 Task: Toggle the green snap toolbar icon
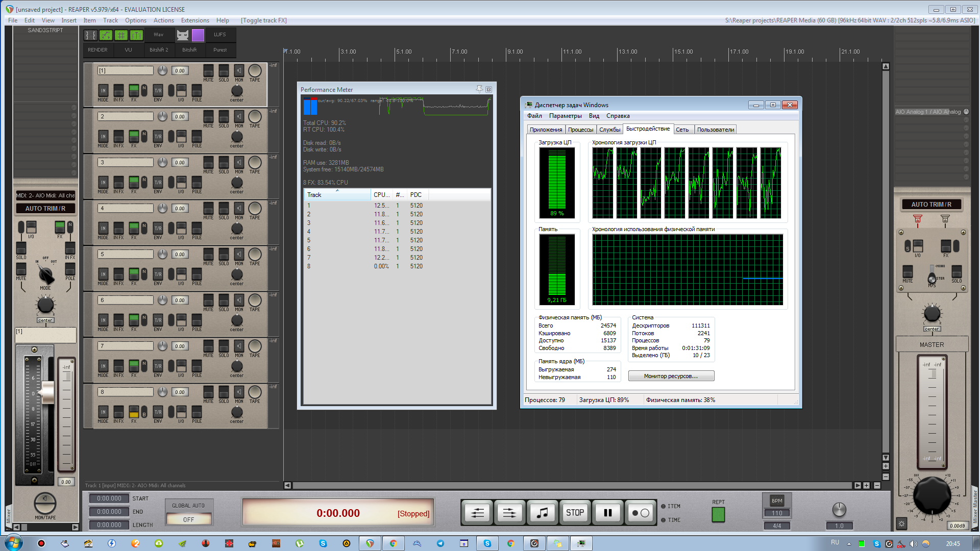136,35
